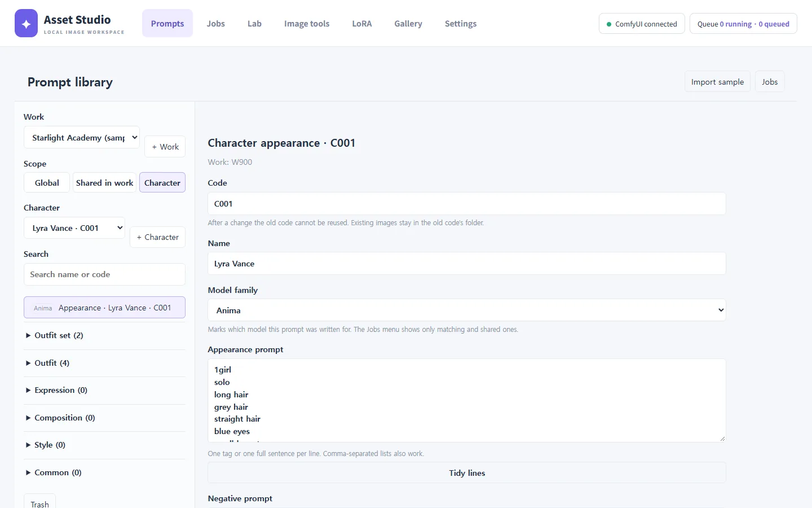Focus the Search name or code field
The height and width of the screenshot is (508, 812).
pos(104,274)
